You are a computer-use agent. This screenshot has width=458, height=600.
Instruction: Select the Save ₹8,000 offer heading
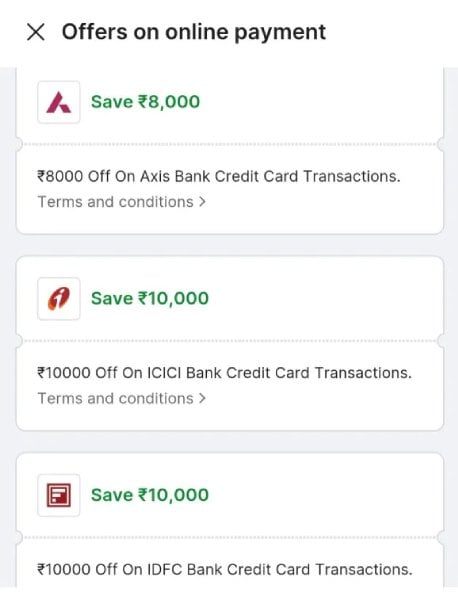coord(145,102)
